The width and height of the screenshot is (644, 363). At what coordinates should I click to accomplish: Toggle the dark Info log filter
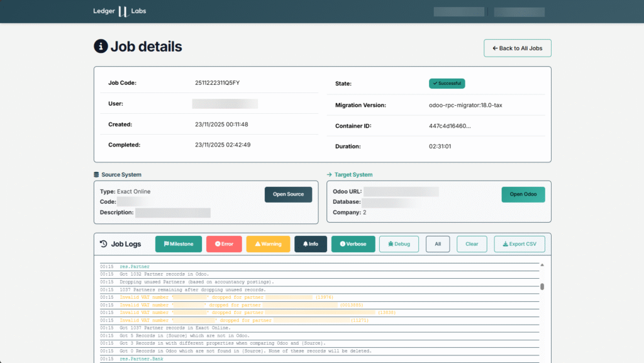click(x=311, y=244)
